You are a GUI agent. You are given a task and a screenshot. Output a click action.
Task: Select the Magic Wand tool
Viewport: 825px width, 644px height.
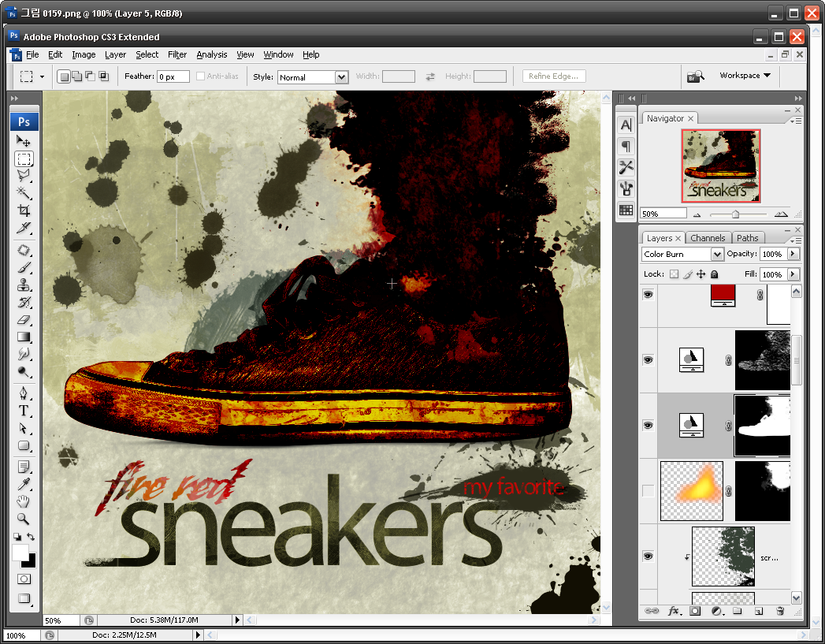click(24, 193)
